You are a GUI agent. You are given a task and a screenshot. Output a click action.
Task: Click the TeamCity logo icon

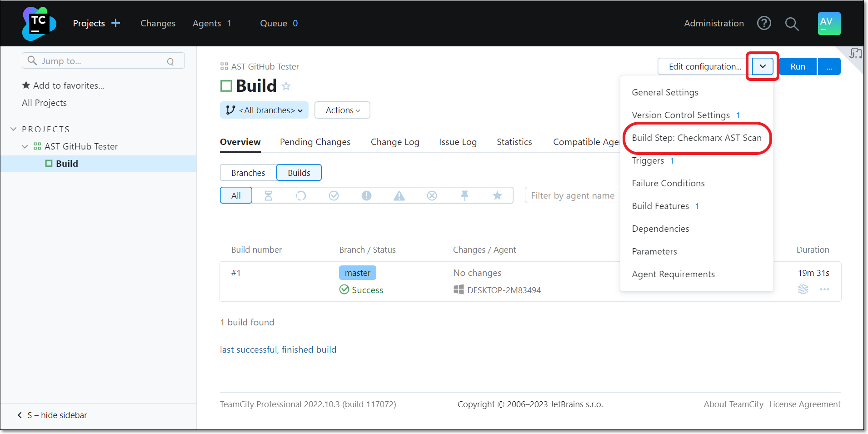point(39,24)
